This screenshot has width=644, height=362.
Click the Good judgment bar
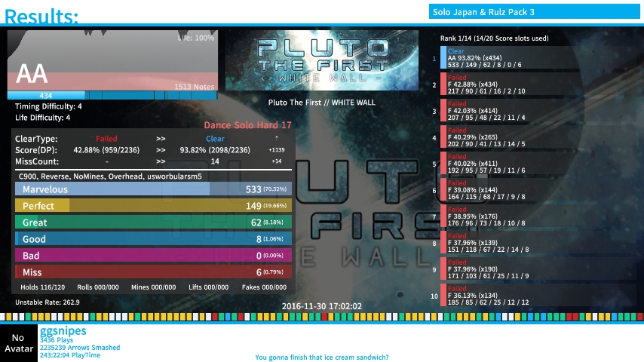click(x=152, y=239)
